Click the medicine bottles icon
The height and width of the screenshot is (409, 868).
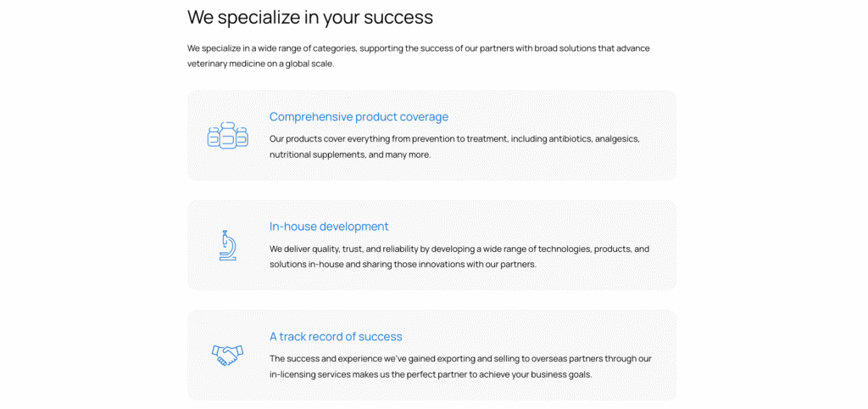(x=227, y=136)
